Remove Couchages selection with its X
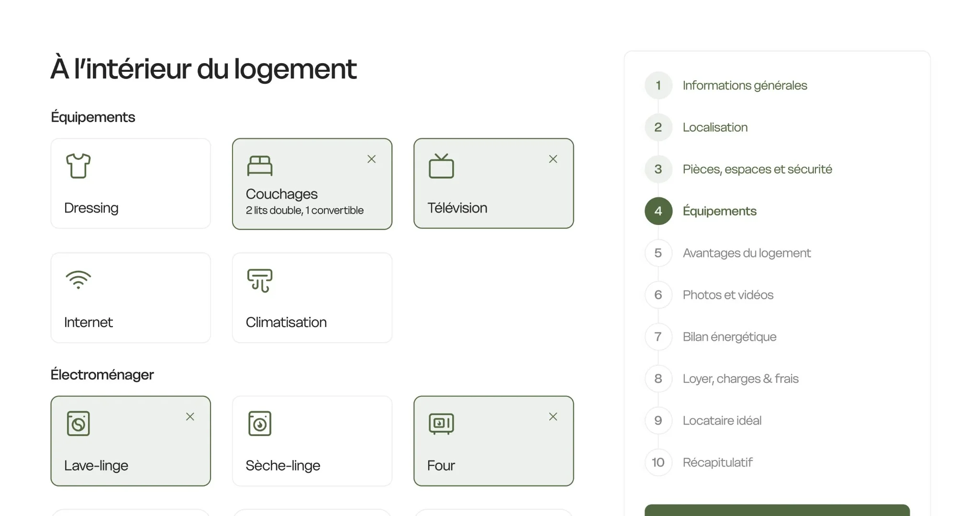 pyautogui.click(x=371, y=159)
